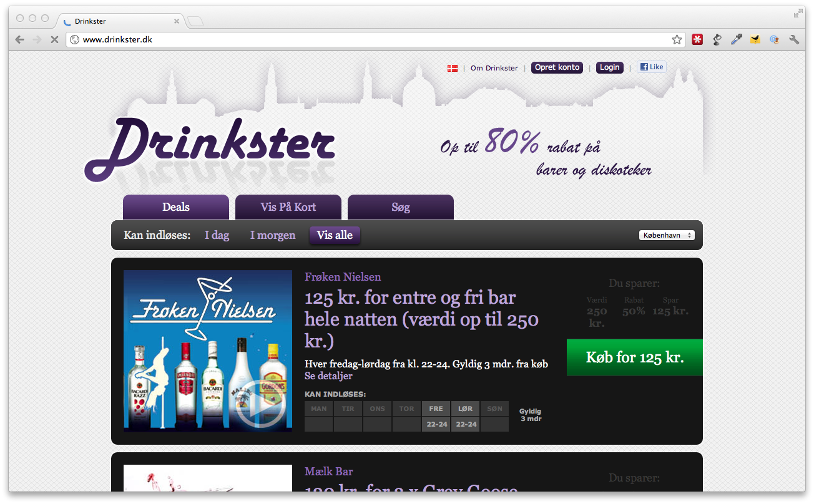Image resolution: width=814 pixels, height=504 pixels.
Task: Play the video on Frøken Nielsen image
Action: [x=260, y=405]
